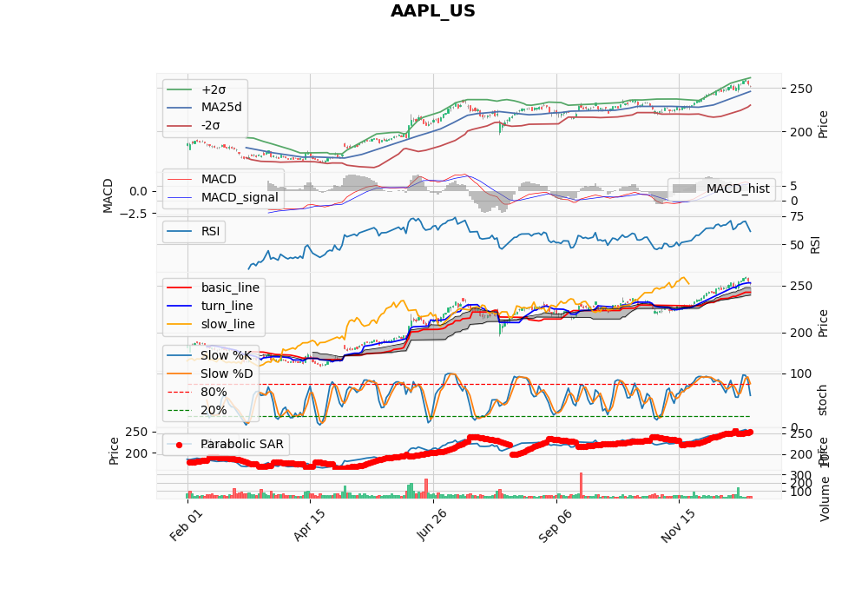Click the 200 tick on Bollinger price axis

pyautogui.click(x=801, y=132)
